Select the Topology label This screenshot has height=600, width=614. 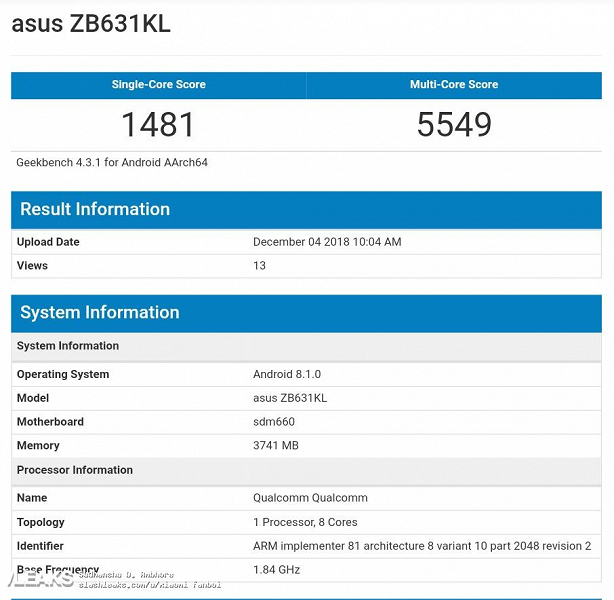pyautogui.click(x=41, y=522)
